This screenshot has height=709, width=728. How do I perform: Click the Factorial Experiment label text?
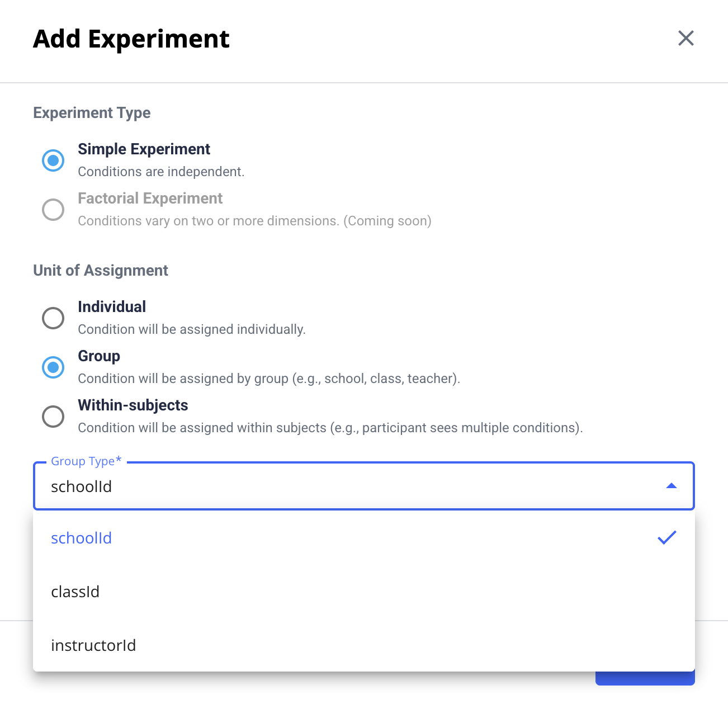coord(150,198)
